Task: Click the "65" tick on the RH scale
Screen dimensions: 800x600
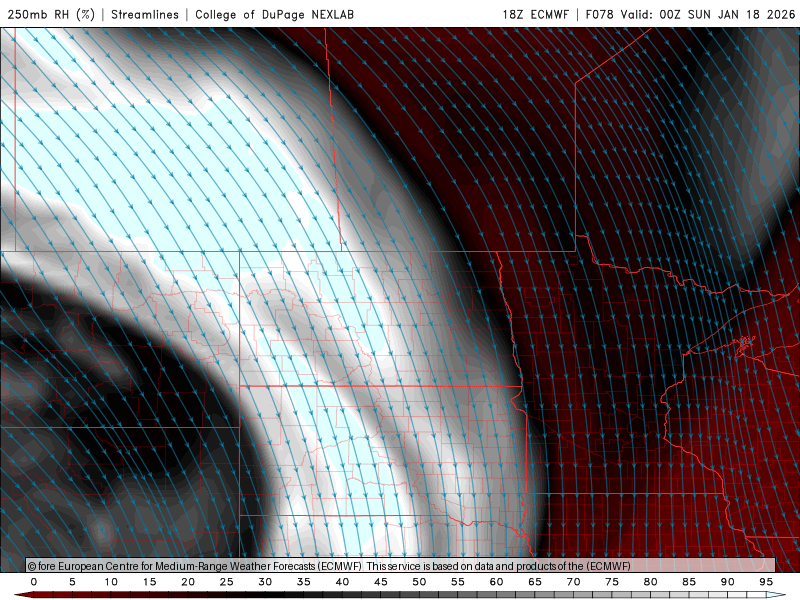Action: pos(535,582)
